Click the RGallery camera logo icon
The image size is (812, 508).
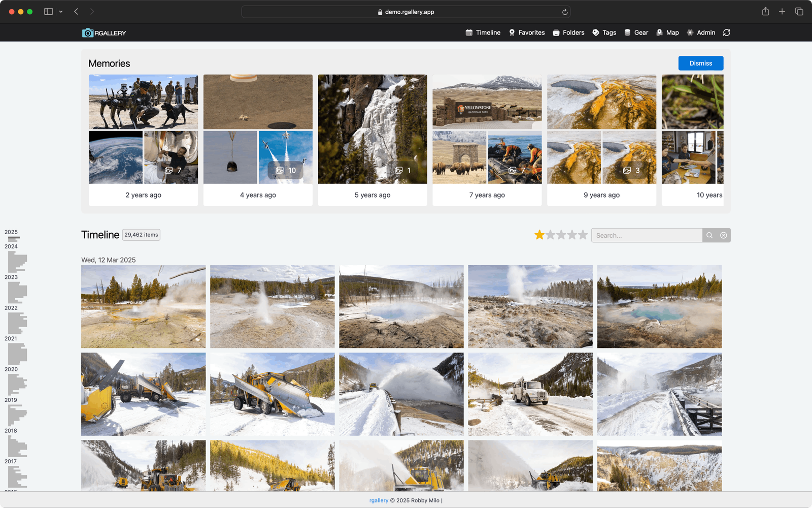tap(88, 33)
